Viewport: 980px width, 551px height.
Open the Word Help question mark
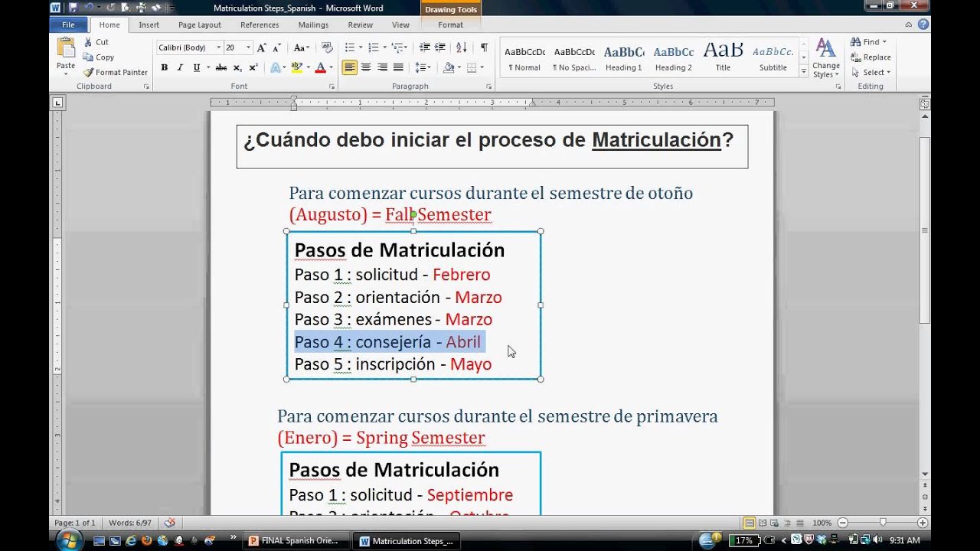pos(923,24)
